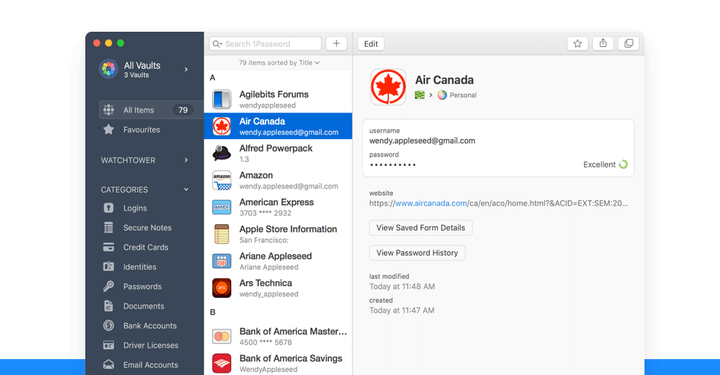Select the Ars Technica item
Image resolution: width=720 pixels, height=375 pixels.
278,288
